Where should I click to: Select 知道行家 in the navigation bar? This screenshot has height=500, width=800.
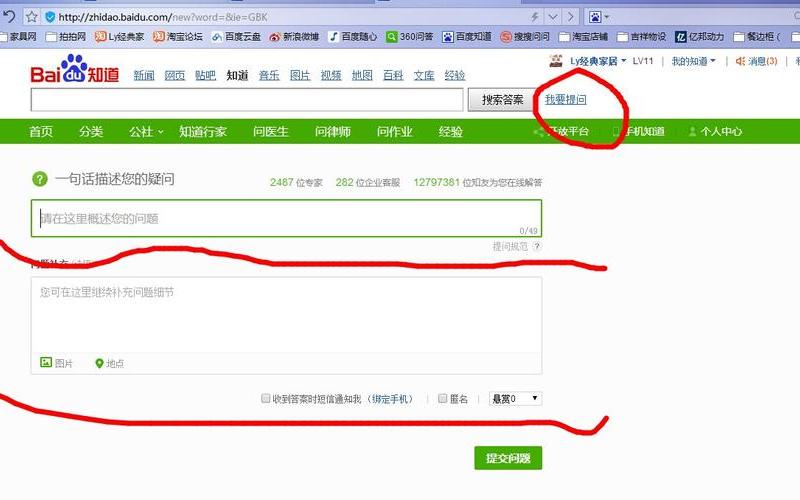(x=203, y=132)
